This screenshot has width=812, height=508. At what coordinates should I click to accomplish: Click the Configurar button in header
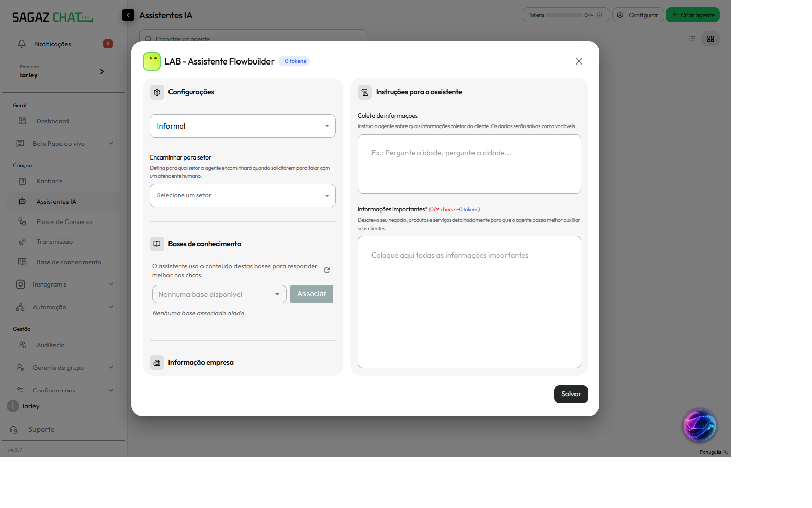click(x=638, y=15)
